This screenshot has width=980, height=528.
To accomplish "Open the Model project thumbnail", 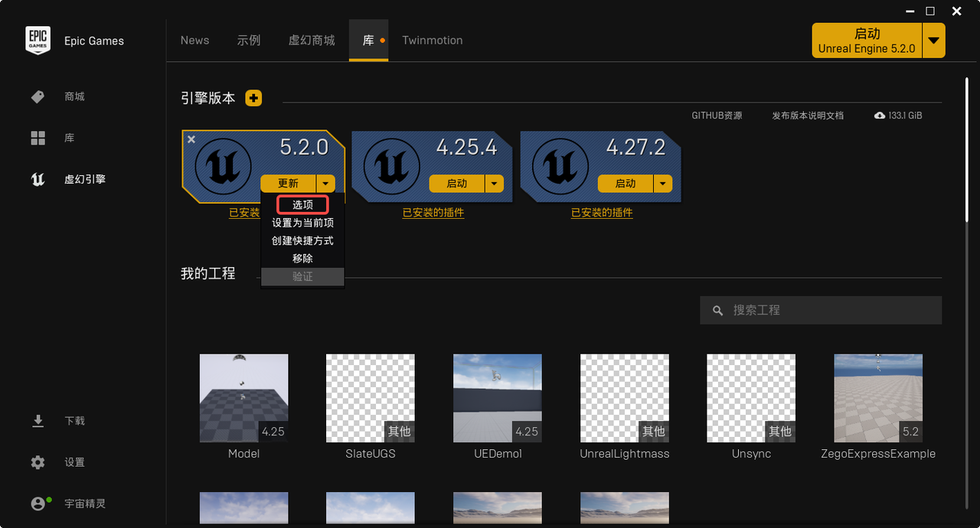I will coord(243,398).
